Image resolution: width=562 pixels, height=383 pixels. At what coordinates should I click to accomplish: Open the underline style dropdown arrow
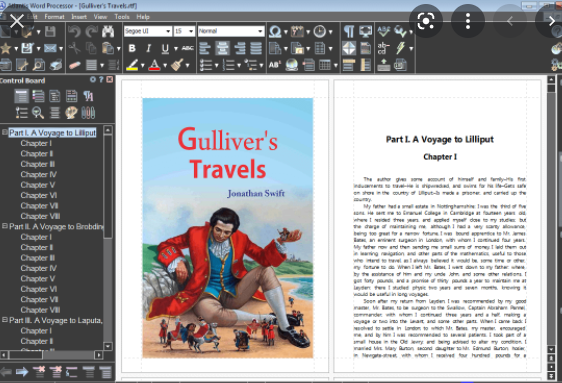pos(176,48)
